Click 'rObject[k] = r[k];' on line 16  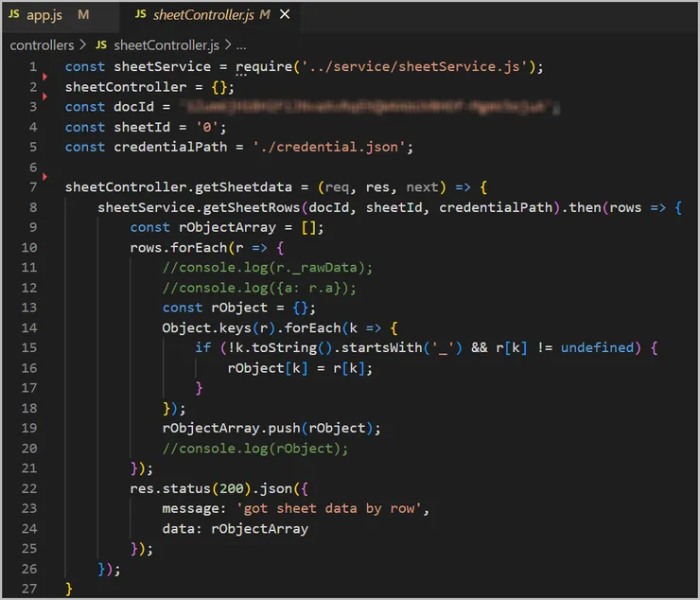pos(300,368)
